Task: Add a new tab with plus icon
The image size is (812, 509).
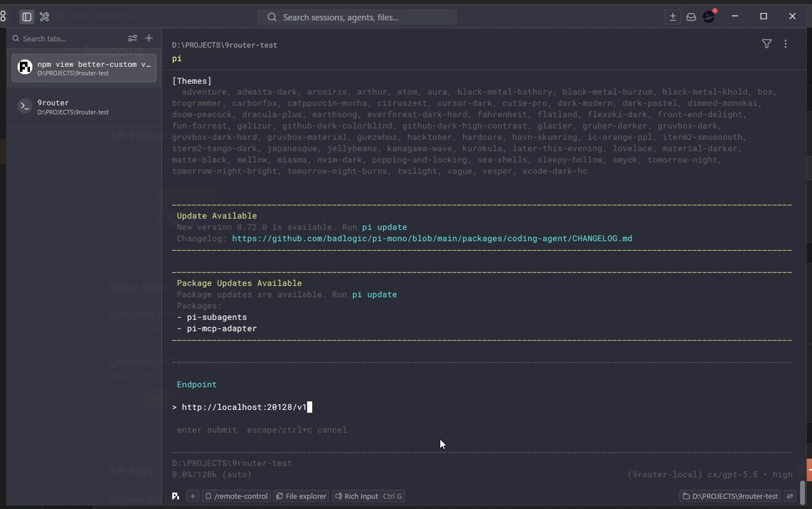Action: (x=149, y=39)
